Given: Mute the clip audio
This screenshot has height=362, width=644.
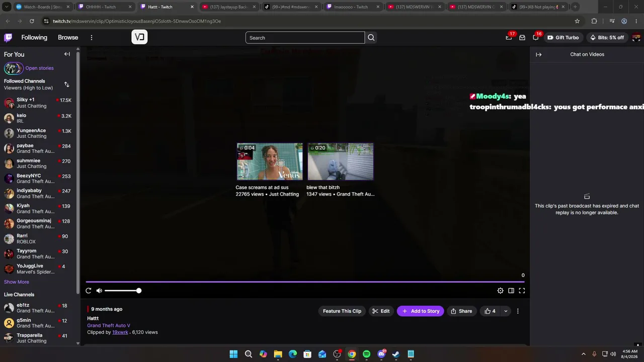Looking at the screenshot, I should (99, 291).
